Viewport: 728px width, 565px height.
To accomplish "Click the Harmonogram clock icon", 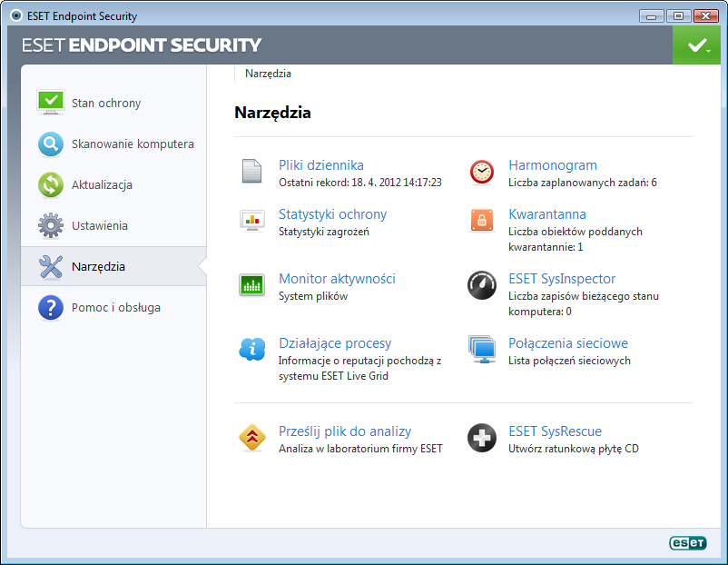I will [x=482, y=172].
